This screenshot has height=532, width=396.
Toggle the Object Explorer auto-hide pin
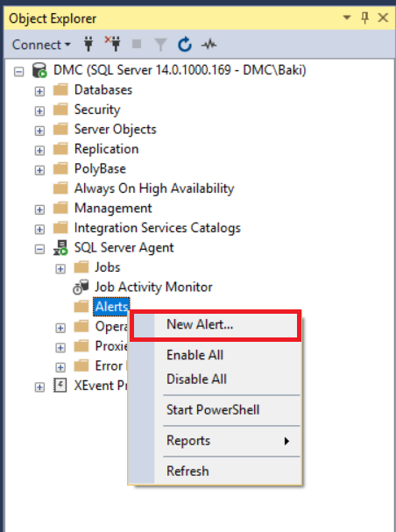[364, 18]
